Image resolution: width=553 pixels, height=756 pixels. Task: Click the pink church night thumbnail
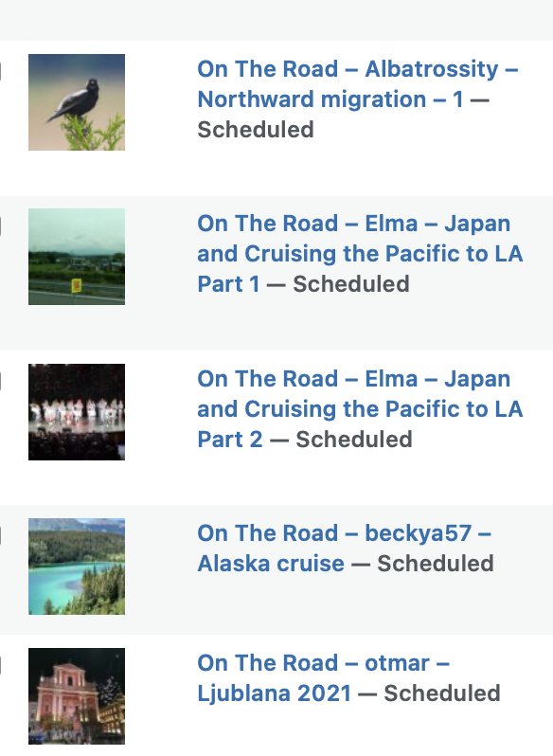[x=77, y=696]
